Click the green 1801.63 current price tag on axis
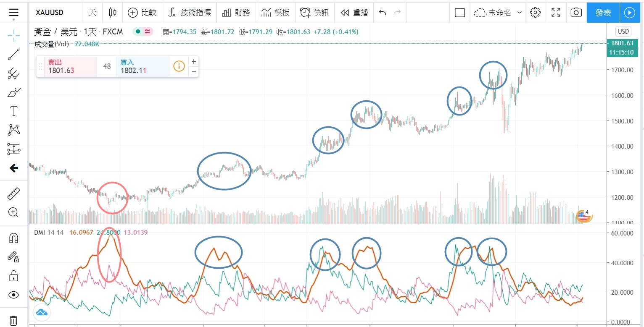Screen dimensions: 644x327 tap(623, 43)
